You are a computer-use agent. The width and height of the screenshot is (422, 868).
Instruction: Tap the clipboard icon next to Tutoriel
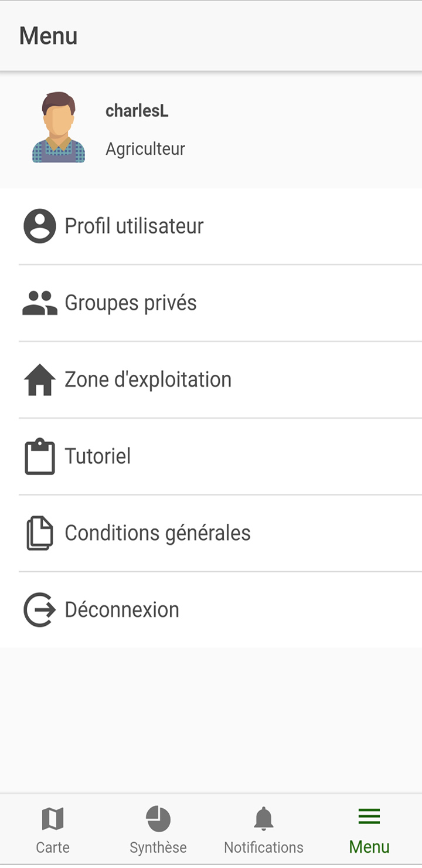click(40, 456)
